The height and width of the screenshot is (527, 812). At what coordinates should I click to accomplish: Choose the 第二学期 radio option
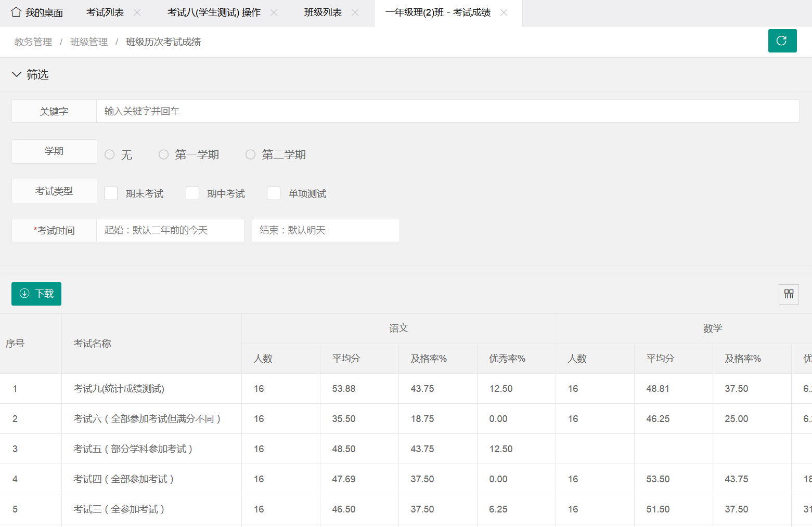[251, 155]
